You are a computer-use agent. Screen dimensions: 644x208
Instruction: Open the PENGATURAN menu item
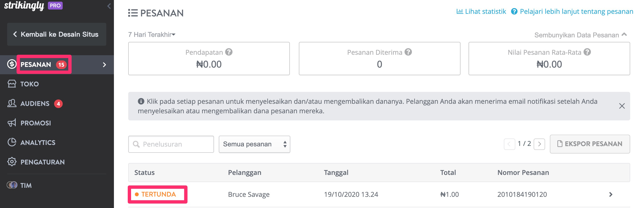(x=43, y=162)
